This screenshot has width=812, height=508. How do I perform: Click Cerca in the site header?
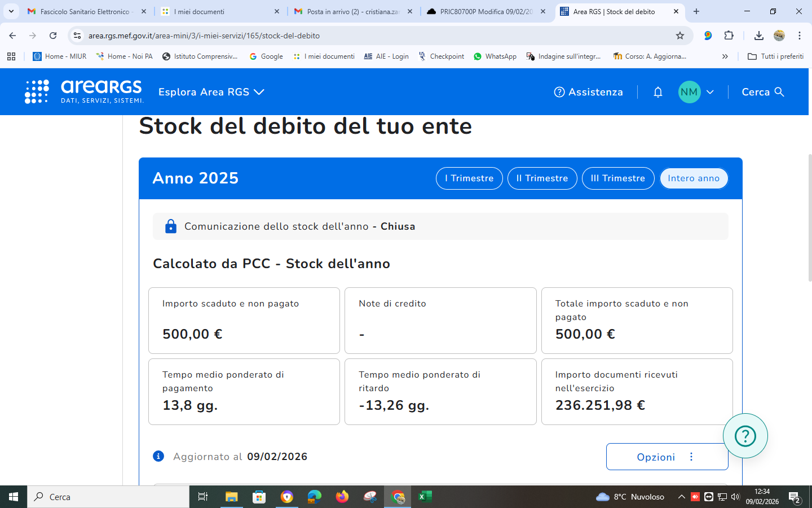click(x=763, y=92)
